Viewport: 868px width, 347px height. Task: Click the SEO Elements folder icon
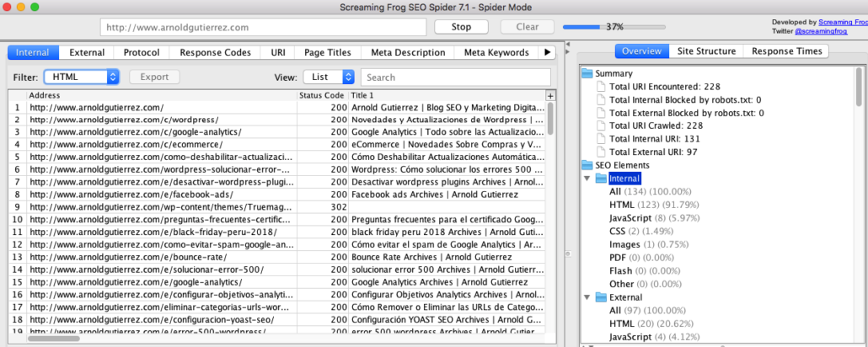[x=587, y=165]
